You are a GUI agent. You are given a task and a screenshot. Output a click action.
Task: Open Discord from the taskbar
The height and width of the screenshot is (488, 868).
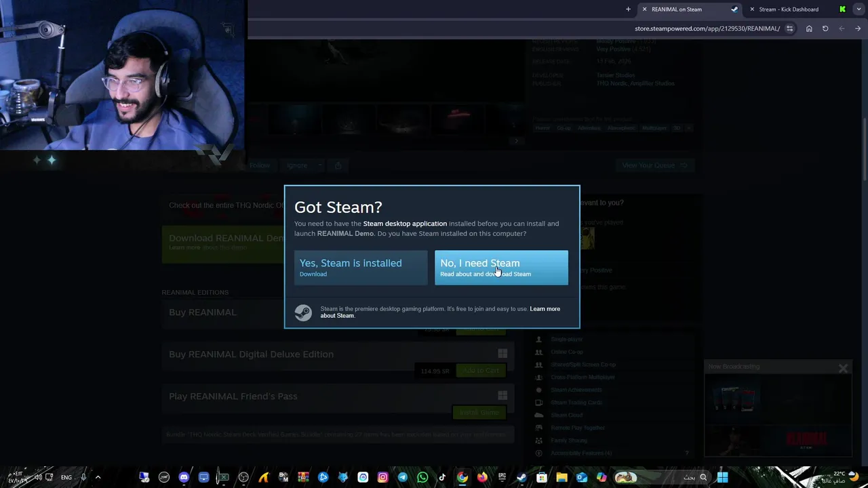pos(184,477)
